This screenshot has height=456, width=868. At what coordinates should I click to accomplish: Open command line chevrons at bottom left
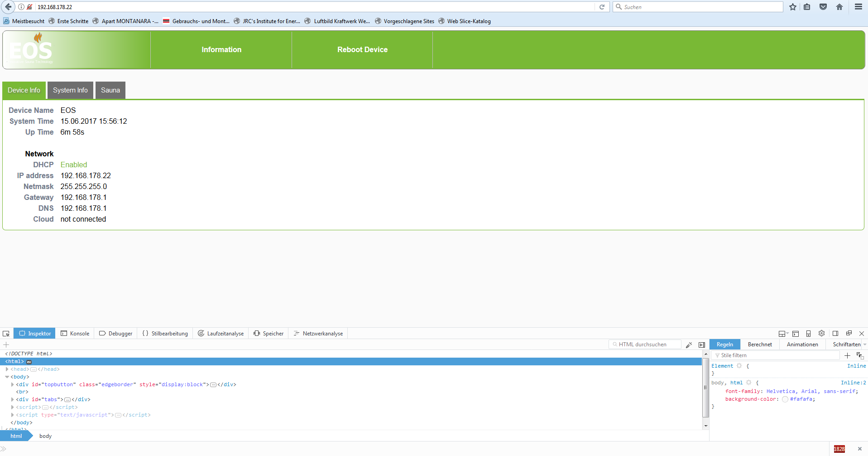click(x=4, y=449)
